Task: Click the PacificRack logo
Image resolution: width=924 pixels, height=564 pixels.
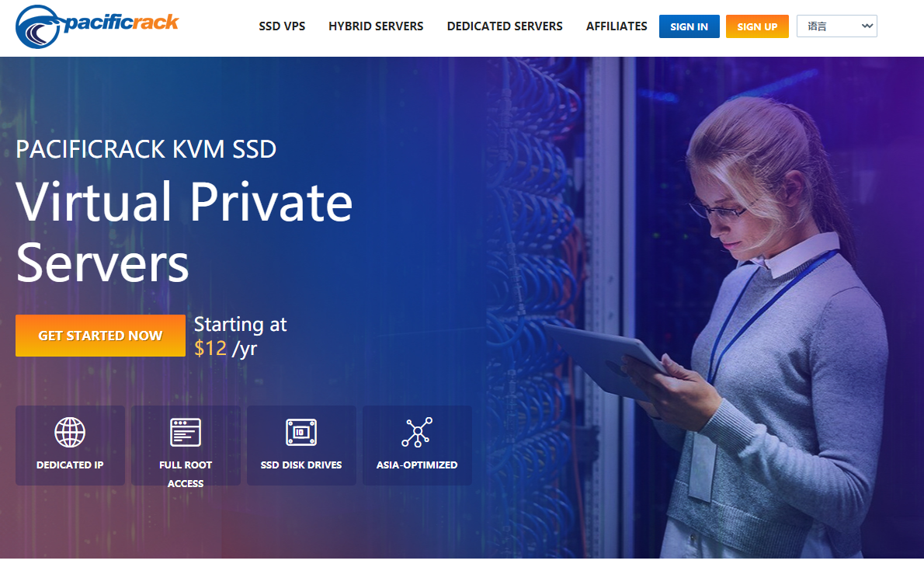Action: (x=97, y=26)
